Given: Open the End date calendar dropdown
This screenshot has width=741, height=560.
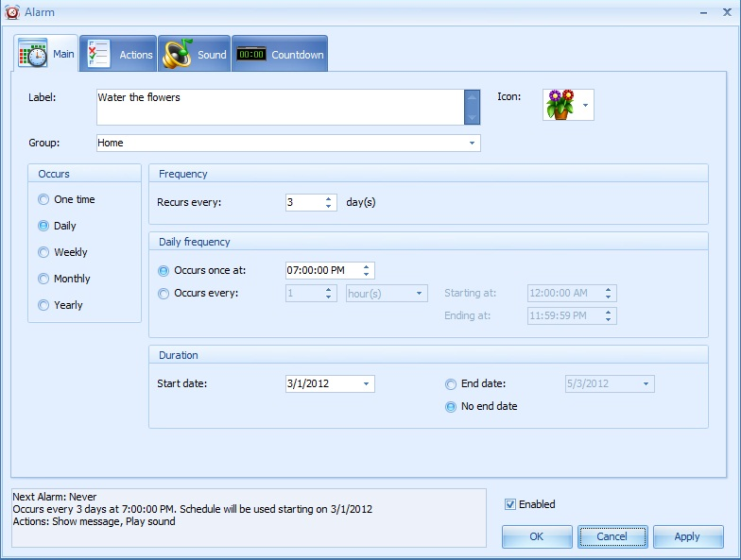Looking at the screenshot, I should pos(646,383).
